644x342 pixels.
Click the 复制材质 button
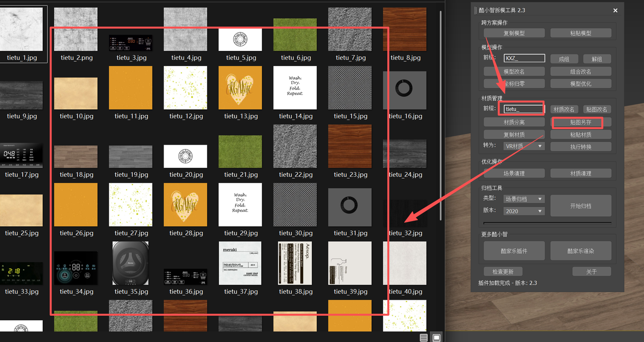(514, 134)
